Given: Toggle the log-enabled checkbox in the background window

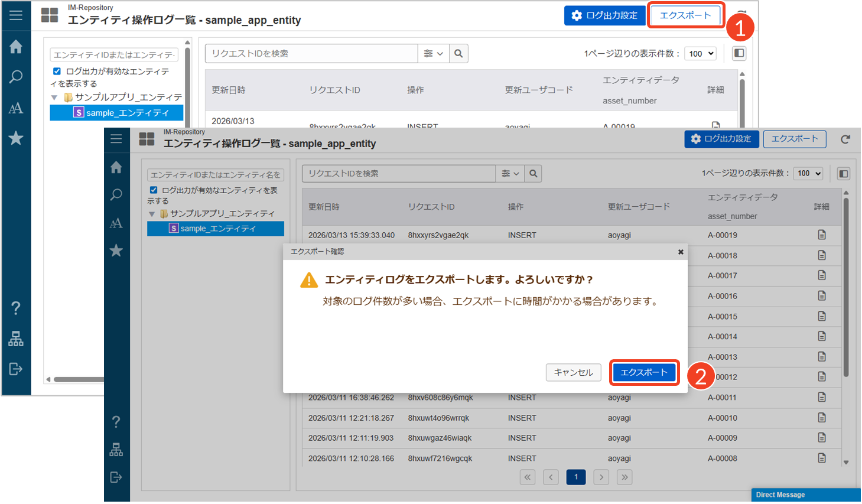Looking at the screenshot, I should pos(57,71).
